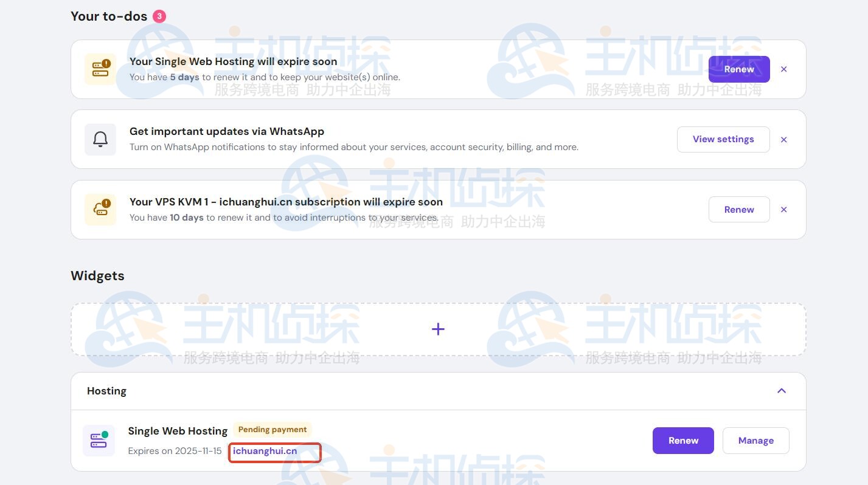868x485 pixels.
Task: Renew hosting in the Hosting widget row
Action: click(683, 441)
